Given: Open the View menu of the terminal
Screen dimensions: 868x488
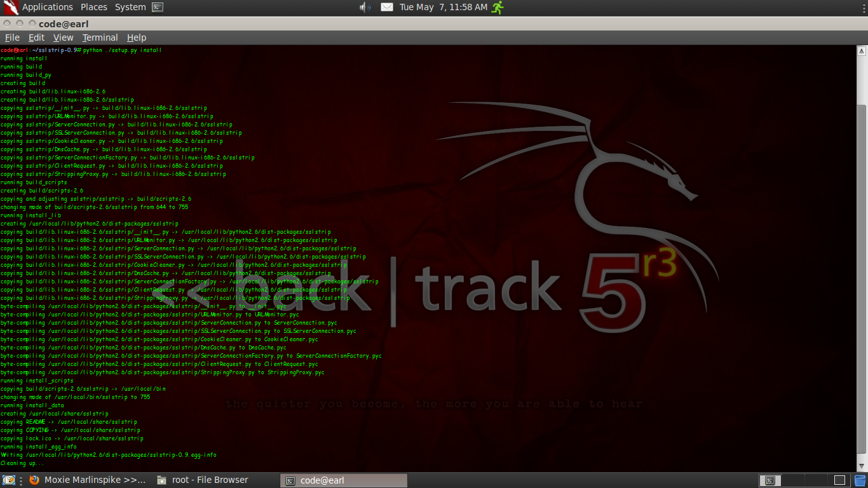Looking at the screenshot, I should tap(63, 37).
